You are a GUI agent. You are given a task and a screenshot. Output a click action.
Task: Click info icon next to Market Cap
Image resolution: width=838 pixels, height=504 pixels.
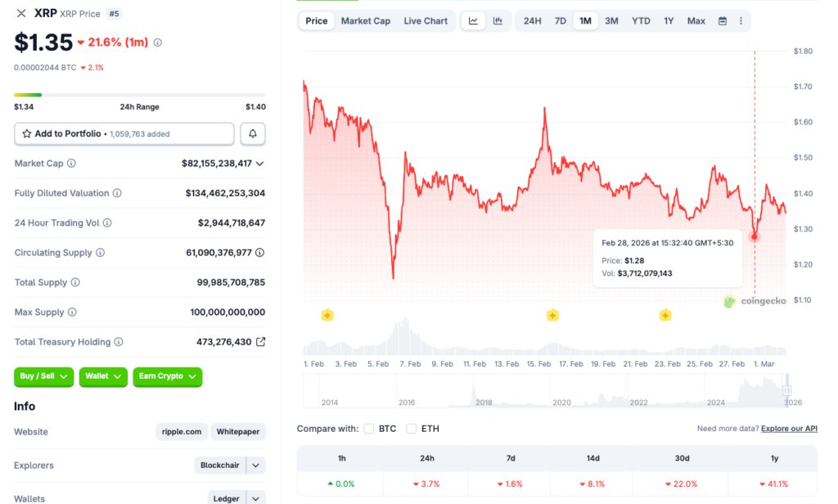71,164
